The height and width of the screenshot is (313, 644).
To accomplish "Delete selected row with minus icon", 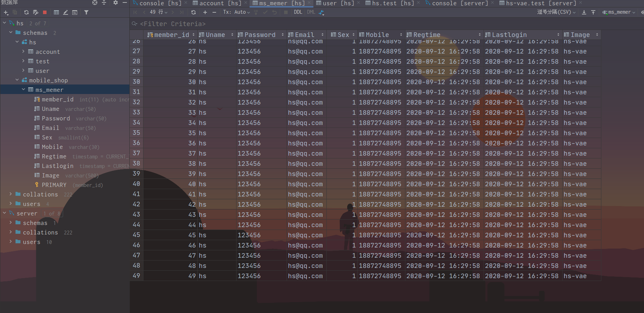I will pyautogui.click(x=214, y=12).
